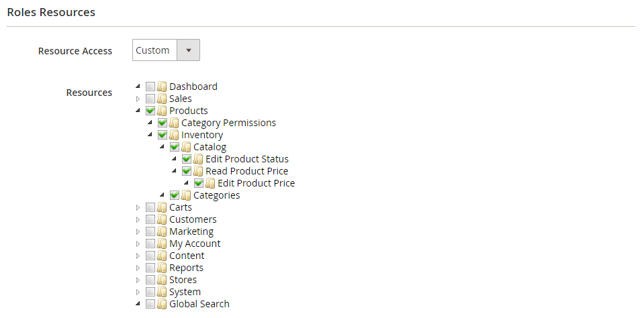Expand the Content tree node
Screen dimensions: 644x318
[x=138, y=256]
